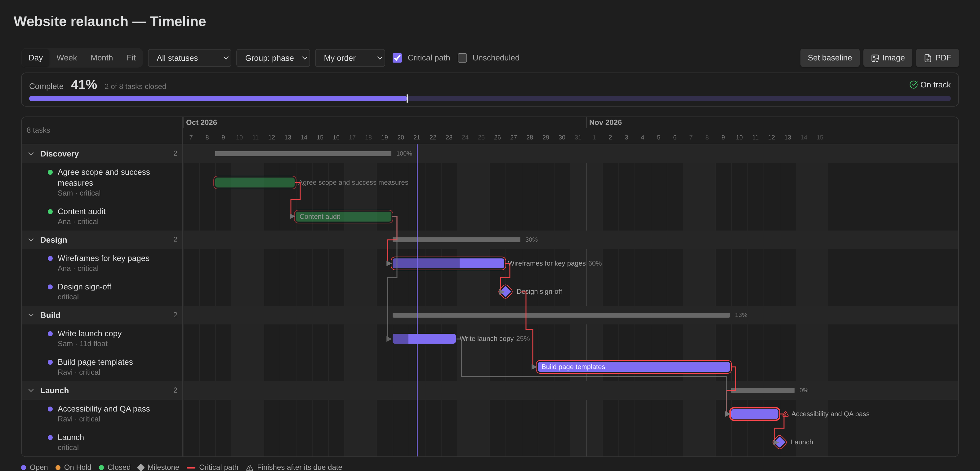Select Accessibility and QA pass in task list
Screen dimensions: 980x471
pyautogui.click(x=102, y=414)
